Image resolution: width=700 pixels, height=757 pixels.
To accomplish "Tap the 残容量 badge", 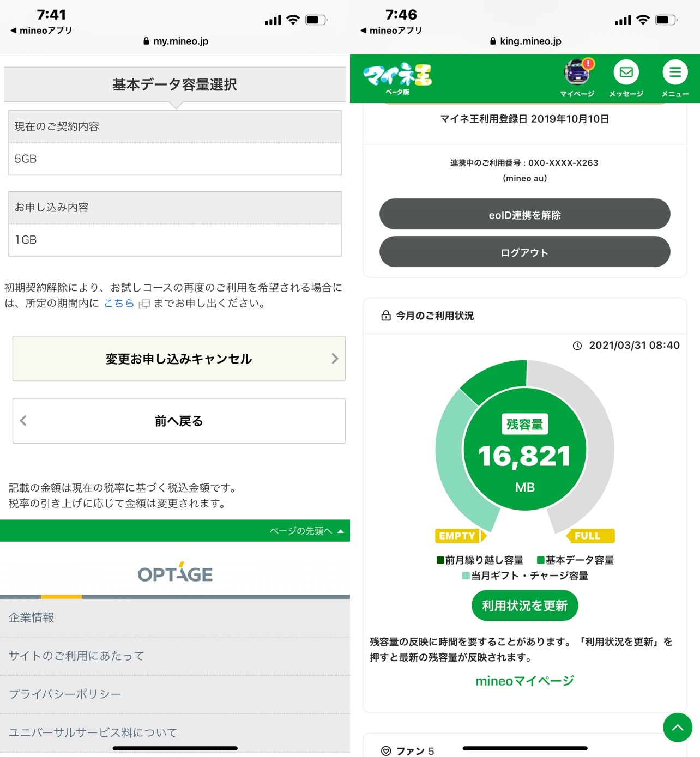I will pos(525,424).
